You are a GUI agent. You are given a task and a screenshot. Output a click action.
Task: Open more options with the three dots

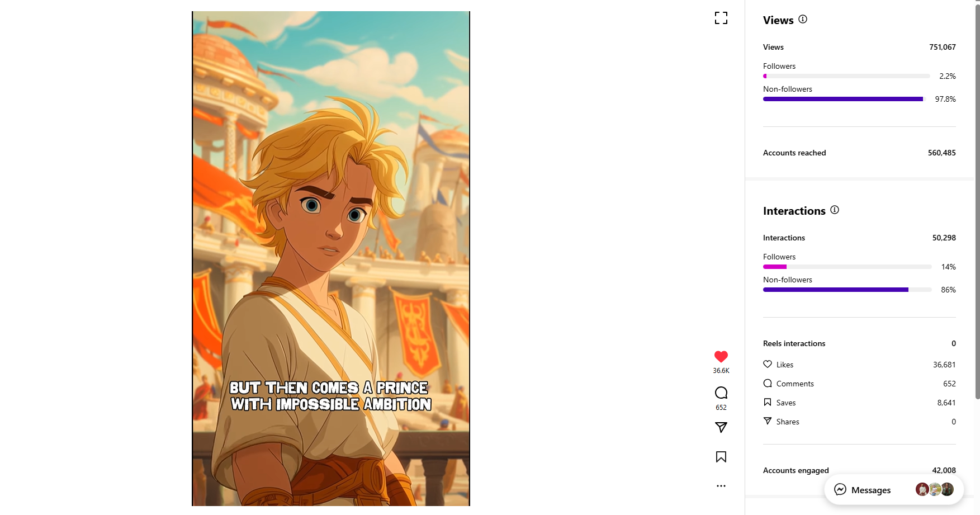tap(721, 486)
